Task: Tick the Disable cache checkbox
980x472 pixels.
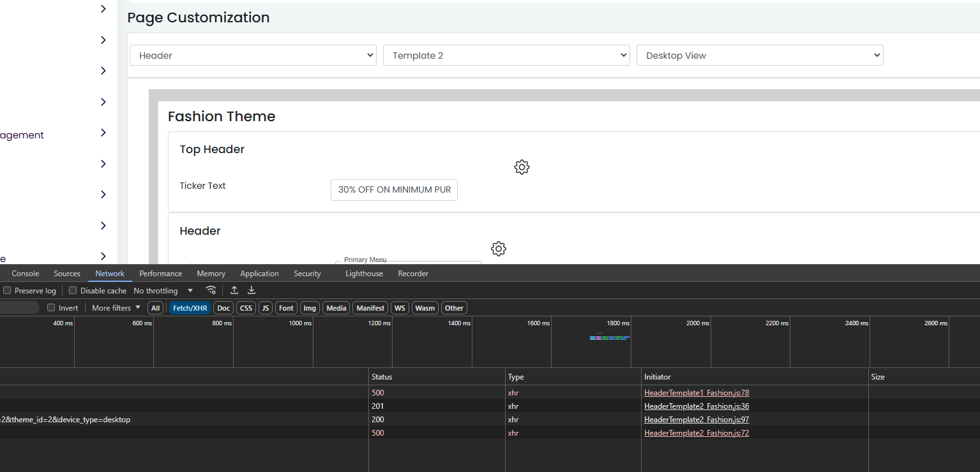Action: click(73, 291)
